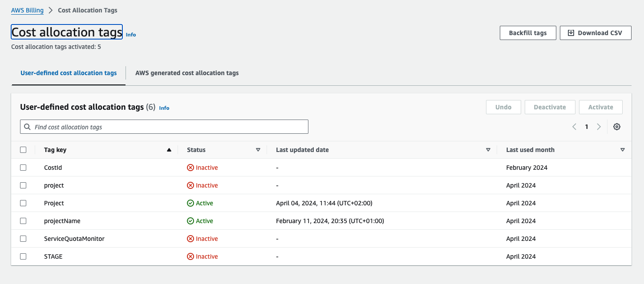
Task: Click April 04, 2024 updated date
Action: click(x=324, y=203)
